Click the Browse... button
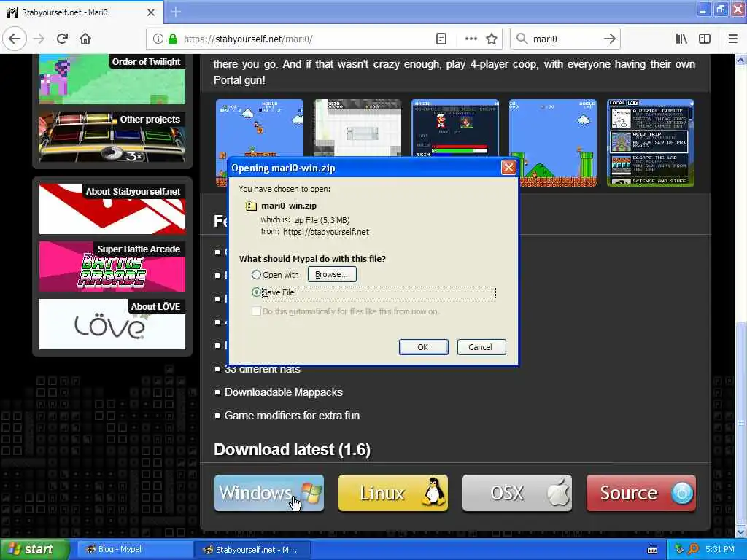This screenshot has width=747, height=560. tap(332, 275)
